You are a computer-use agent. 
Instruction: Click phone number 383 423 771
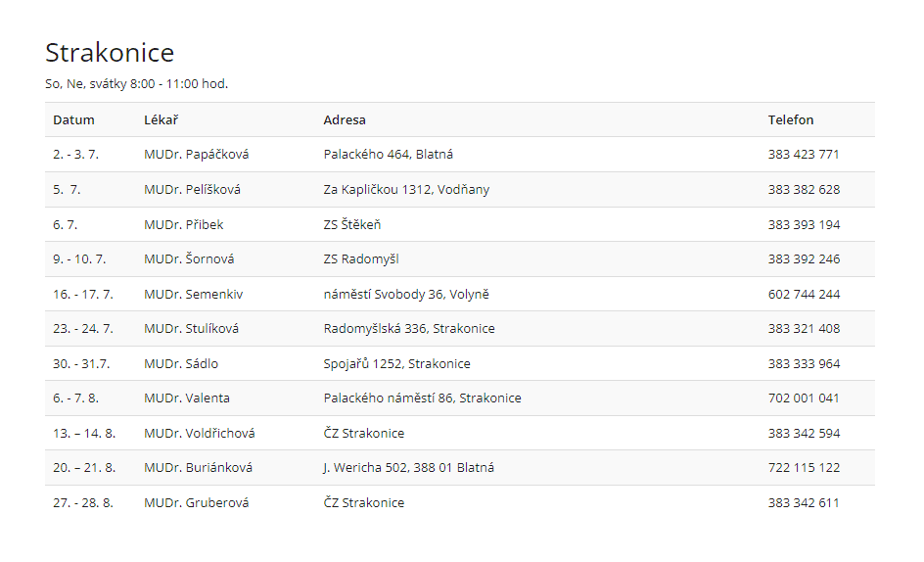(x=804, y=155)
